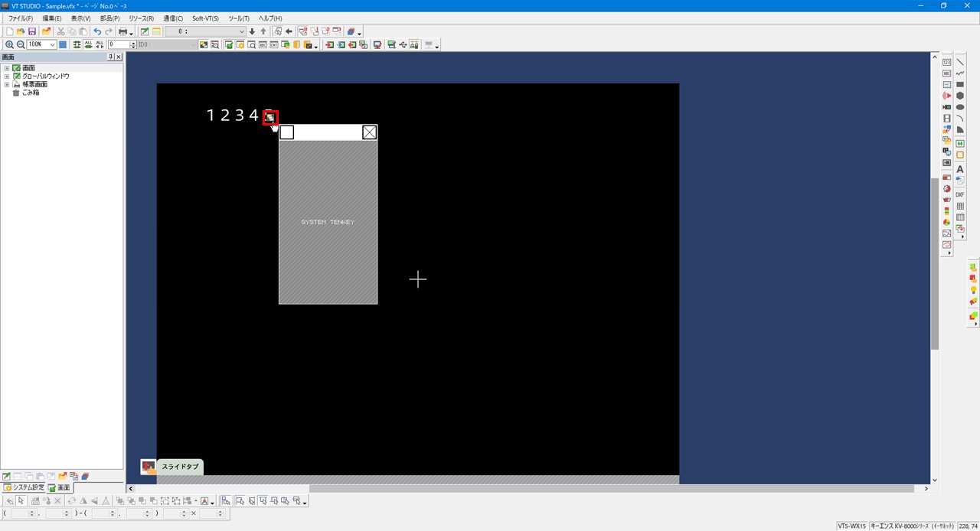This screenshot has height=531, width=980.
Task: Expand the グローバルウィンドウ tree node
Action: point(7,77)
